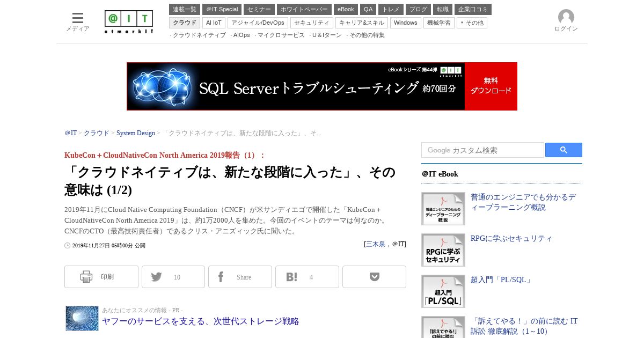This screenshot has height=338, width=644.
Task: Open the メディア hamburger menu
Action: tap(78, 18)
